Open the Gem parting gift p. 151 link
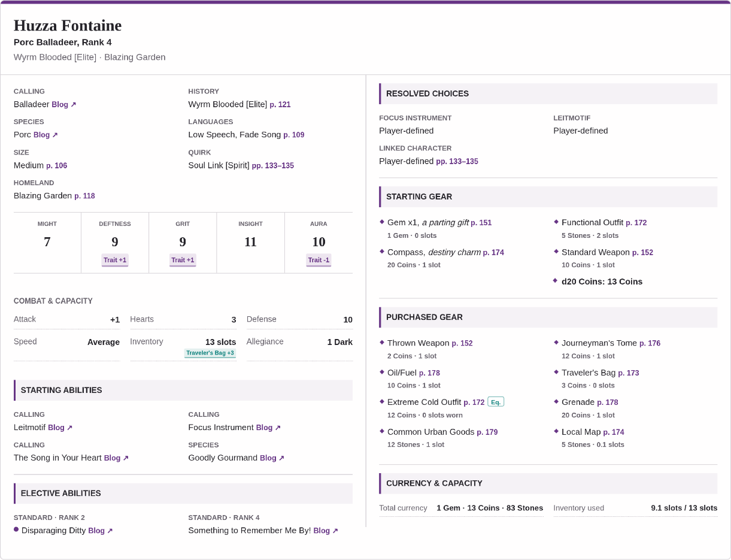This screenshot has height=560, width=731. tap(481, 223)
